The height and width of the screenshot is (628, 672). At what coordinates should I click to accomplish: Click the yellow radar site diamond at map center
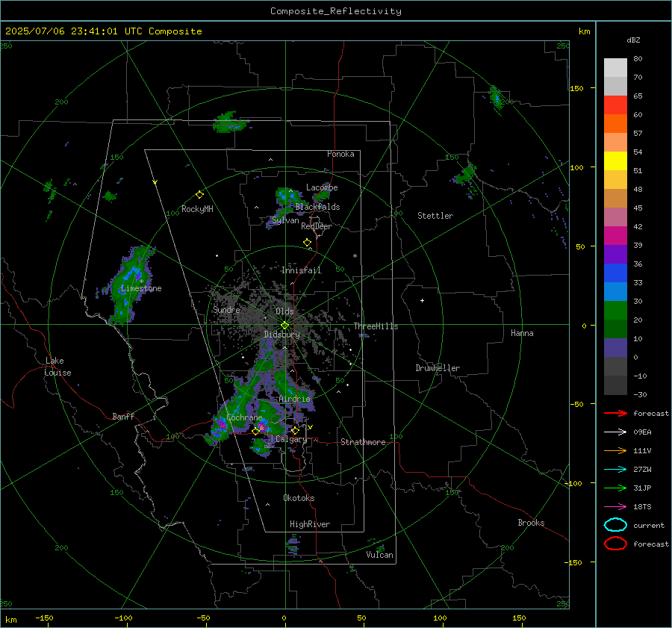[285, 325]
